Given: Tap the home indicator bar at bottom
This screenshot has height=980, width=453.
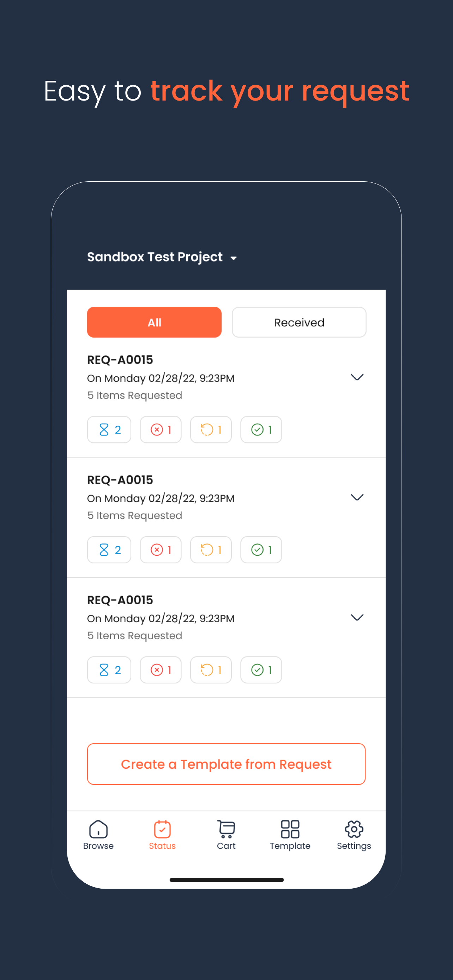Looking at the screenshot, I should pyautogui.click(x=226, y=879).
